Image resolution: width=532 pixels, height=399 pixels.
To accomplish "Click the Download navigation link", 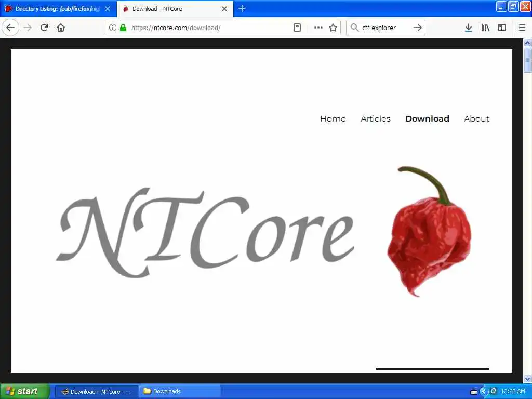I will tap(427, 119).
